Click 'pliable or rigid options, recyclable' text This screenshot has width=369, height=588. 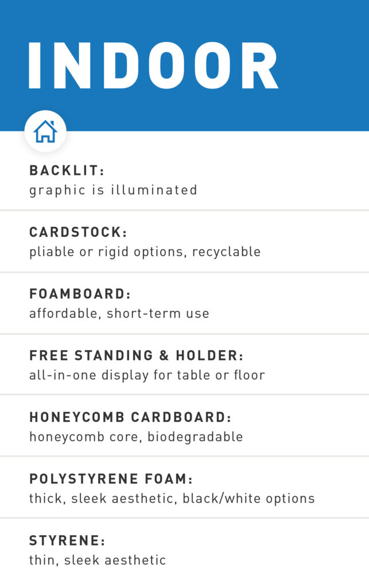click(x=145, y=252)
